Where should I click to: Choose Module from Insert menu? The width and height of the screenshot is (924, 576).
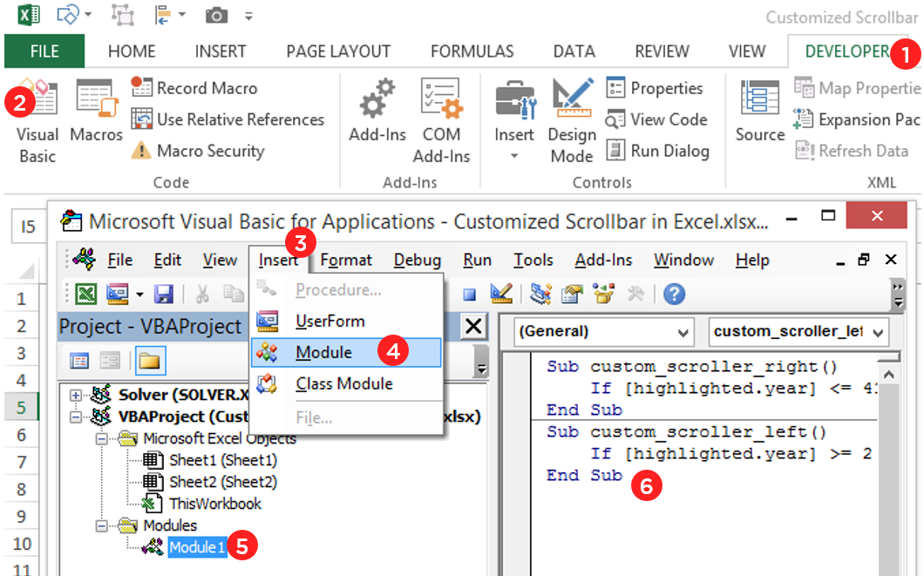[x=347, y=352]
